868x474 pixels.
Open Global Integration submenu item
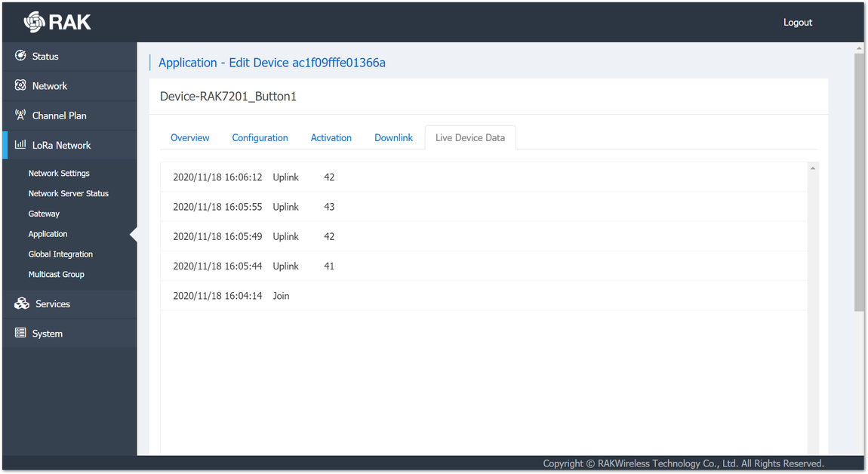(60, 254)
